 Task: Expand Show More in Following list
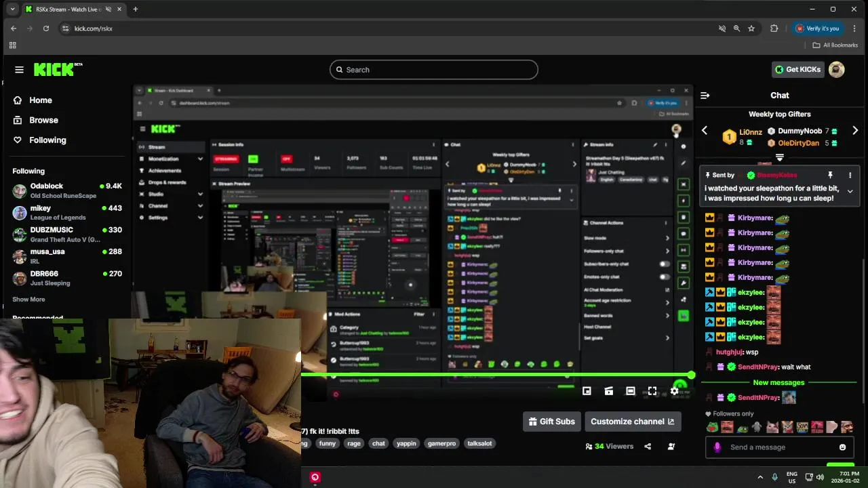click(28, 299)
